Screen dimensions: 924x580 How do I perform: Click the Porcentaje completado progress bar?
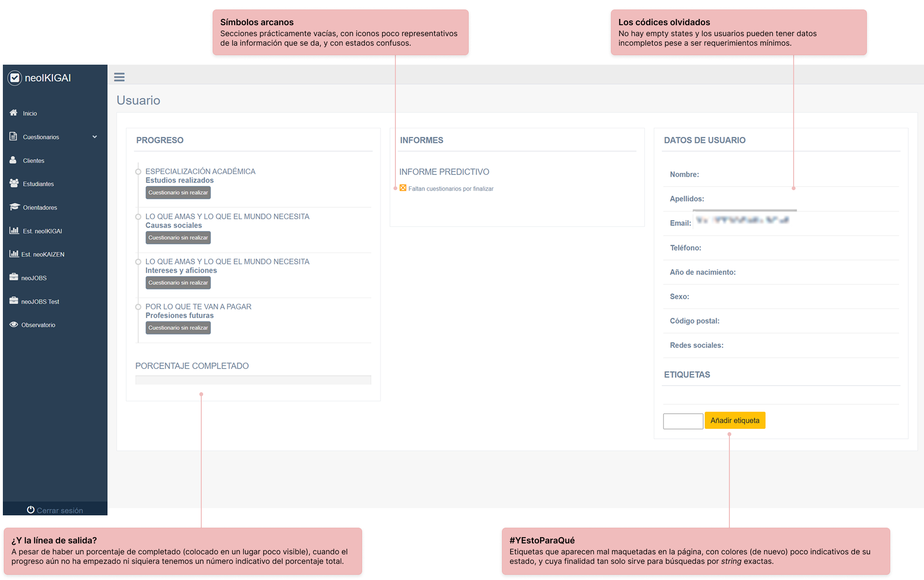point(253,380)
